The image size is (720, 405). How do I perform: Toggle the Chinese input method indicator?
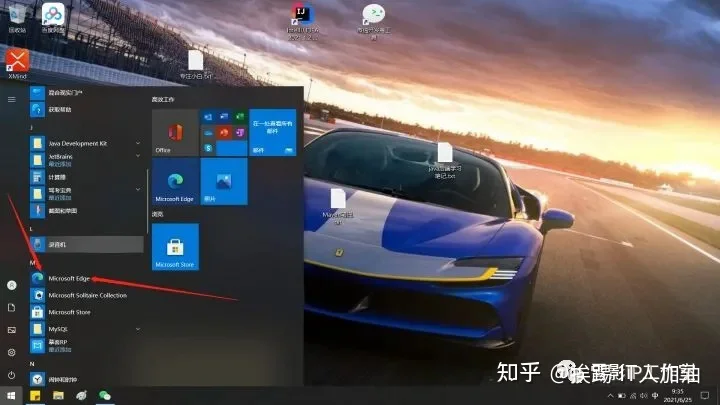[x=655, y=395]
